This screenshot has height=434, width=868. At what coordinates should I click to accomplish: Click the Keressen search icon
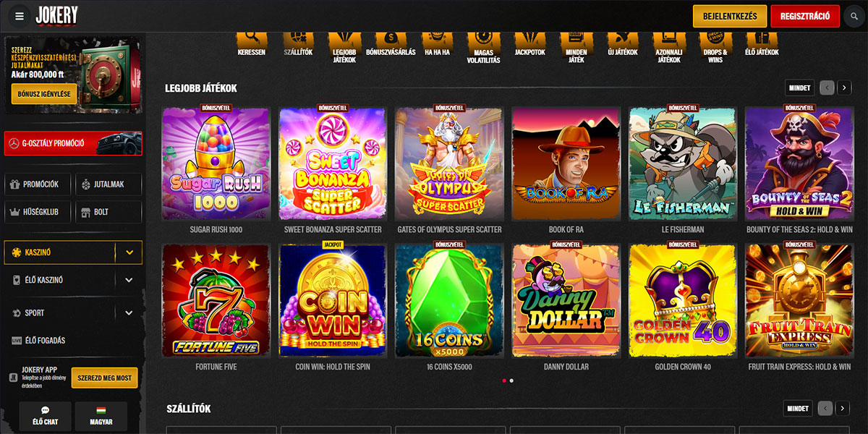(252, 37)
